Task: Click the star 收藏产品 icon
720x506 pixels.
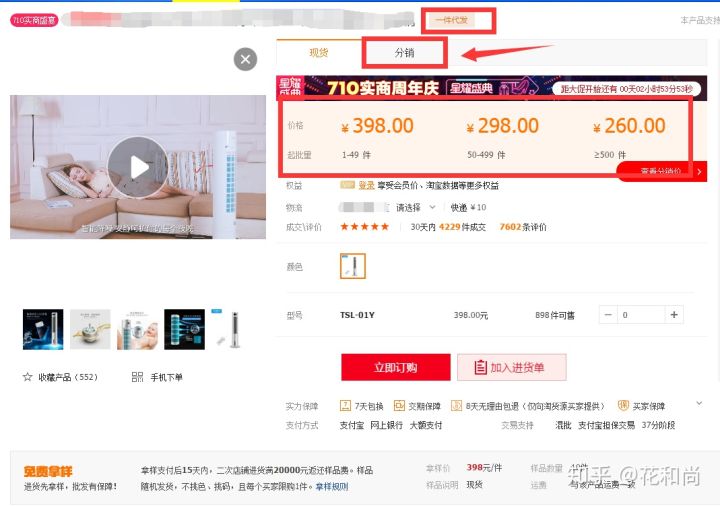Action: click(x=28, y=377)
